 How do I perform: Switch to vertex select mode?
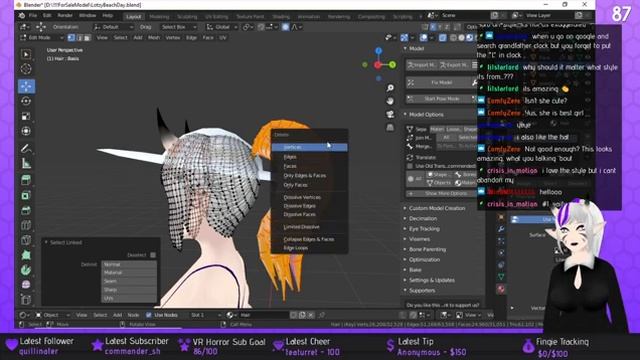71,38
